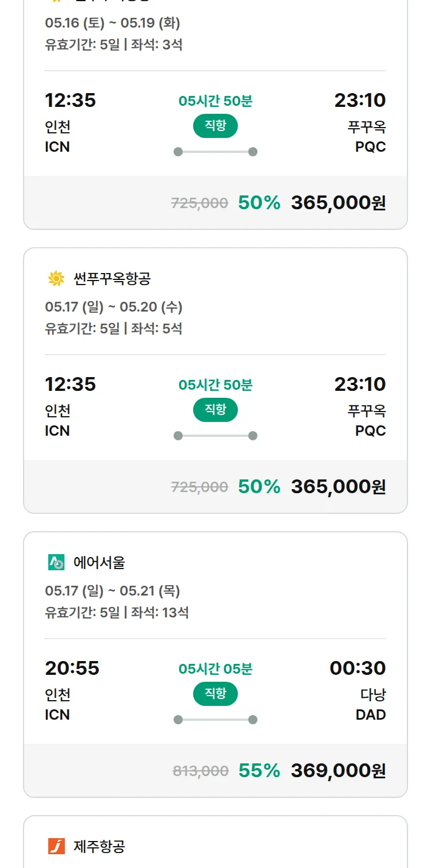Tap the 직항 badge on the 05.16–05.19 flight
The width and height of the screenshot is (431, 868).
(215, 126)
